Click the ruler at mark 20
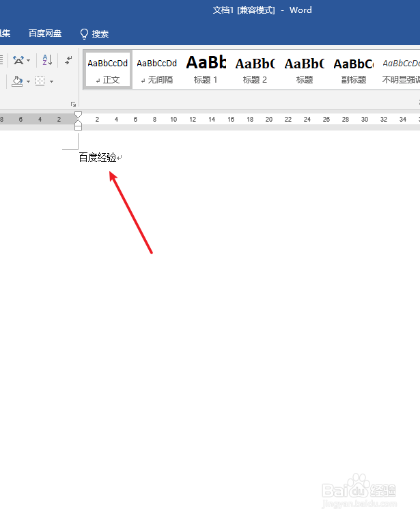Screen dimensions: 420x518 (x=269, y=120)
